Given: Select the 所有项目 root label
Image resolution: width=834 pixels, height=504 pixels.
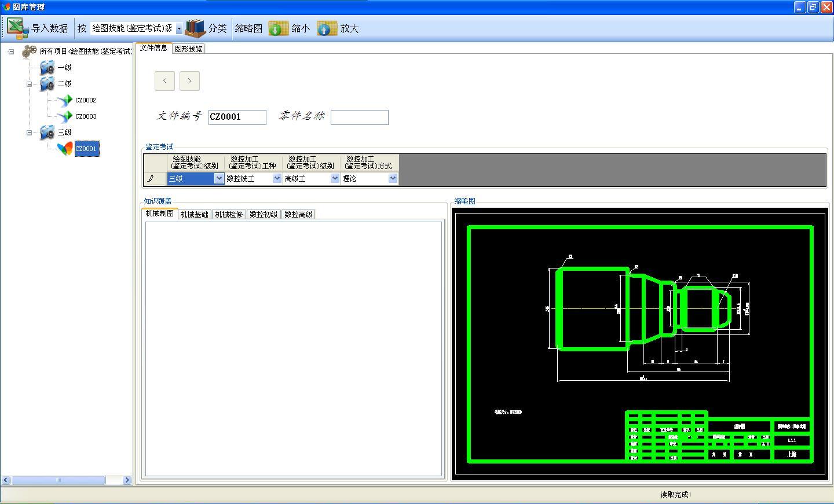Looking at the screenshot, I should (86, 51).
